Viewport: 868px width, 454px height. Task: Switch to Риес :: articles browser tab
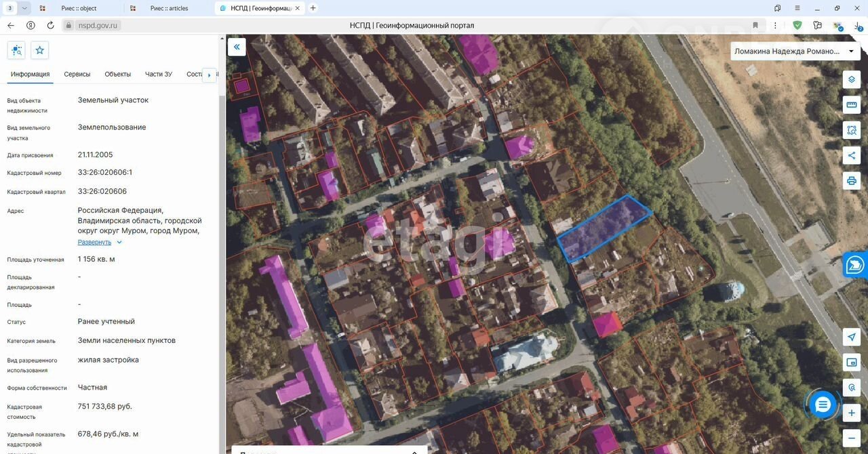[169, 8]
